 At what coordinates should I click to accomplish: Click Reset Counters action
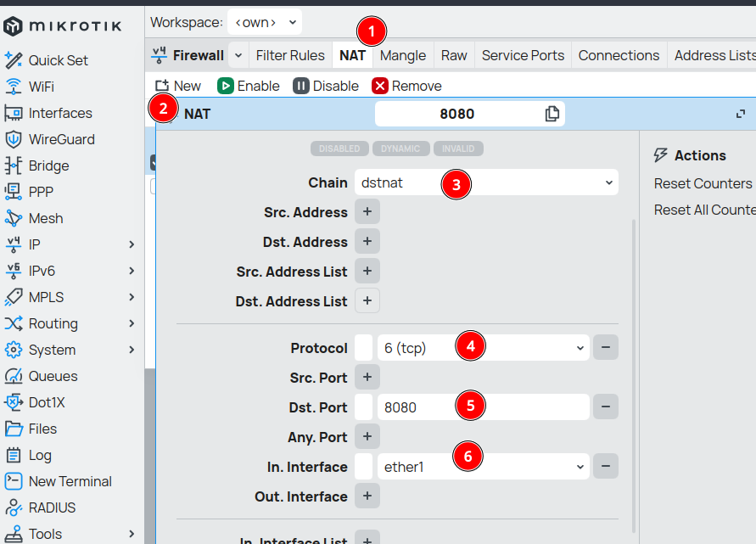[x=703, y=183]
